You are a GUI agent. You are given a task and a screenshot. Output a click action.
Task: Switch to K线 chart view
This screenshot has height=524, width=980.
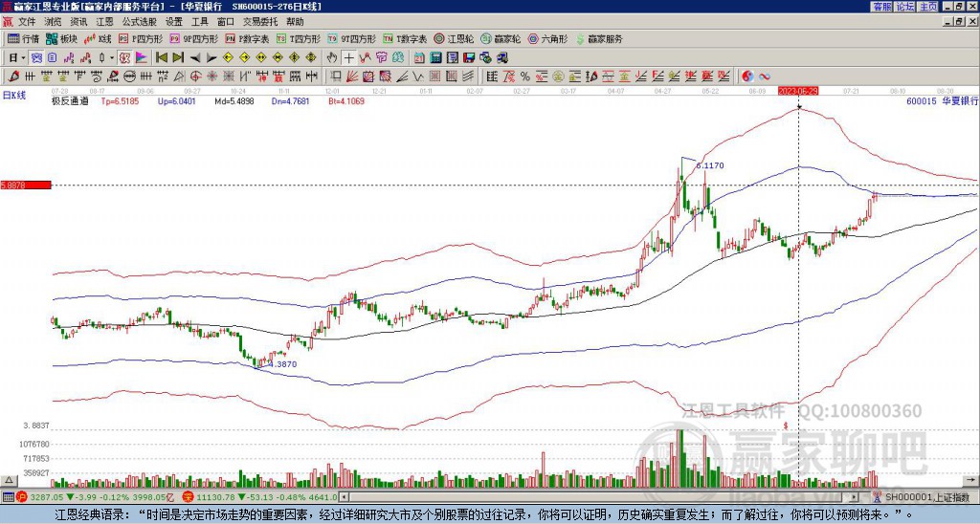click(98, 38)
